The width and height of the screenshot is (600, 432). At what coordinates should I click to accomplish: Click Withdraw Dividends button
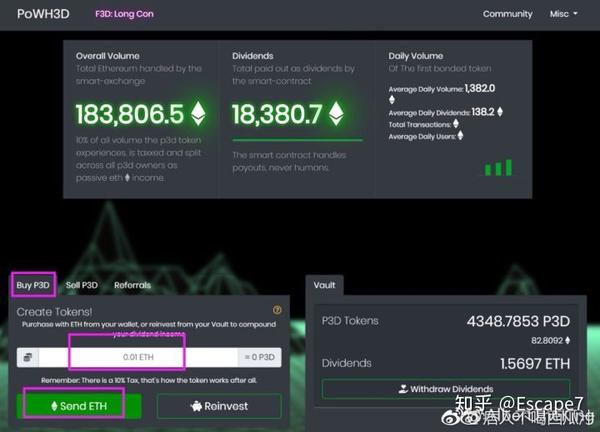click(446, 389)
